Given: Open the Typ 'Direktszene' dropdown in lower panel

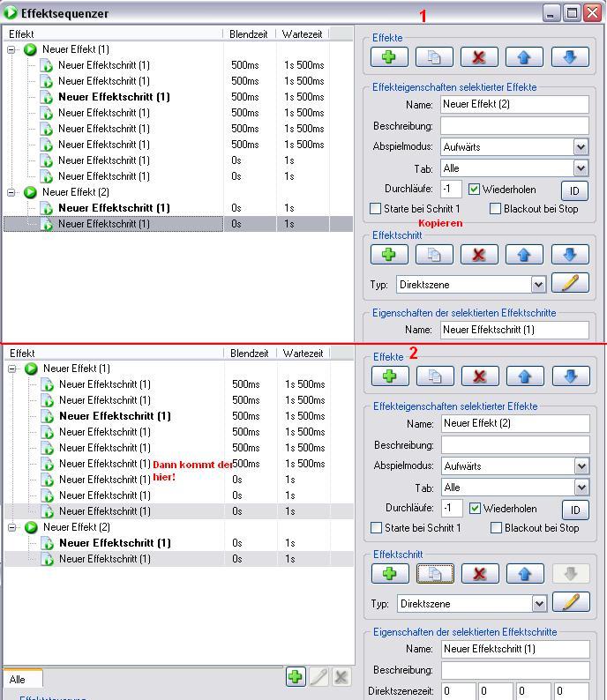Looking at the screenshot, I should coord(538,604).
